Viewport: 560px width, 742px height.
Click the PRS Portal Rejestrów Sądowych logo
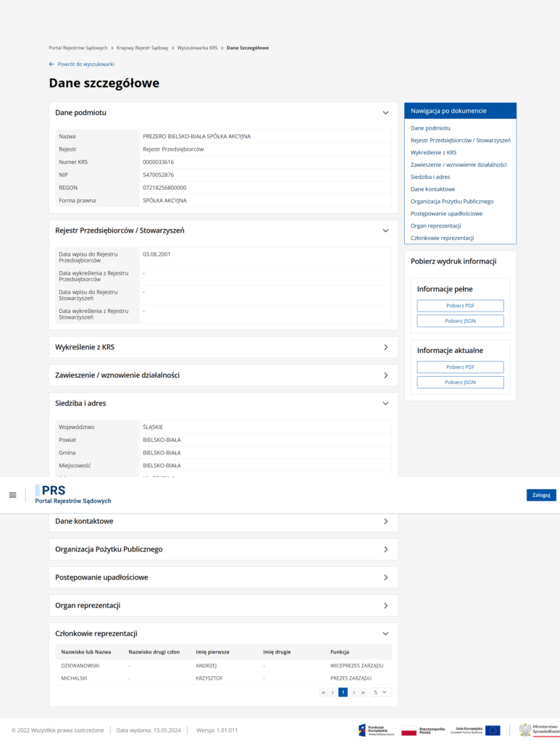pyautogui.click(x=73, y=495)
